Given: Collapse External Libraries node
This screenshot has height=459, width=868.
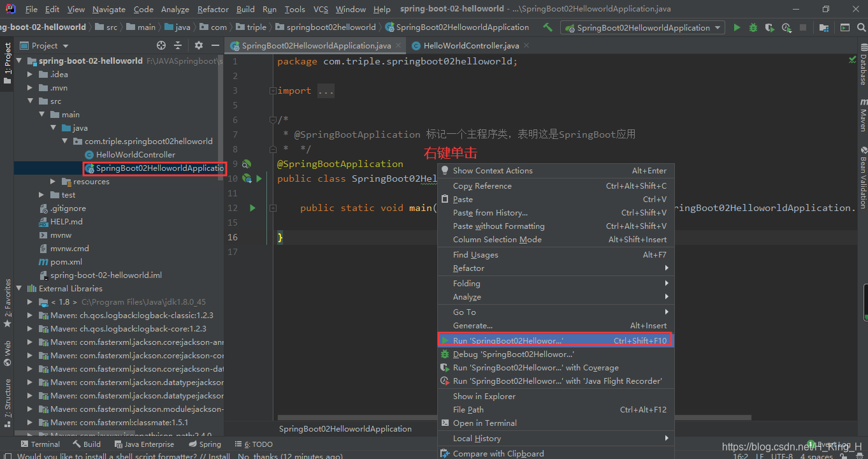Looking at the screenshot, I should click(x=18, y=288).
